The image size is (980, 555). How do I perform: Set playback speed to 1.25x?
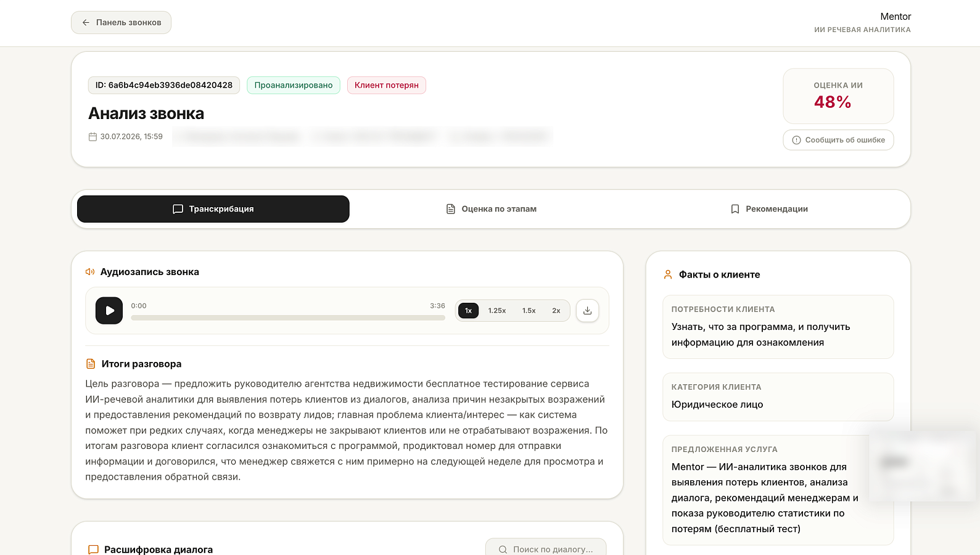pyautogui.click(x=497, y=311)
